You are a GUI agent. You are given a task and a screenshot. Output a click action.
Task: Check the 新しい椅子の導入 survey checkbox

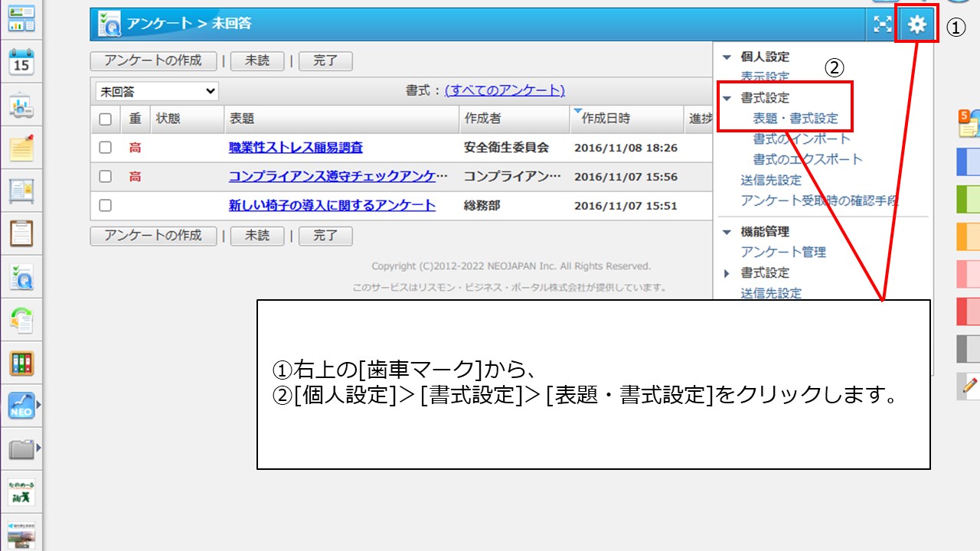click(105, 204)
